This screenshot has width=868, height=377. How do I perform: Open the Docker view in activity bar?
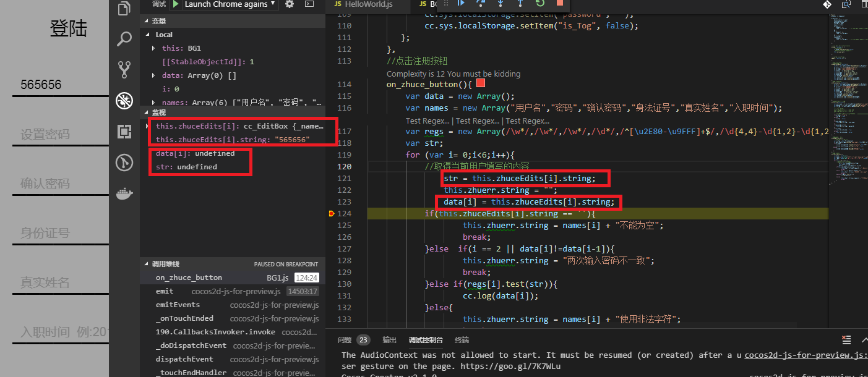click(x=124, y=193)
